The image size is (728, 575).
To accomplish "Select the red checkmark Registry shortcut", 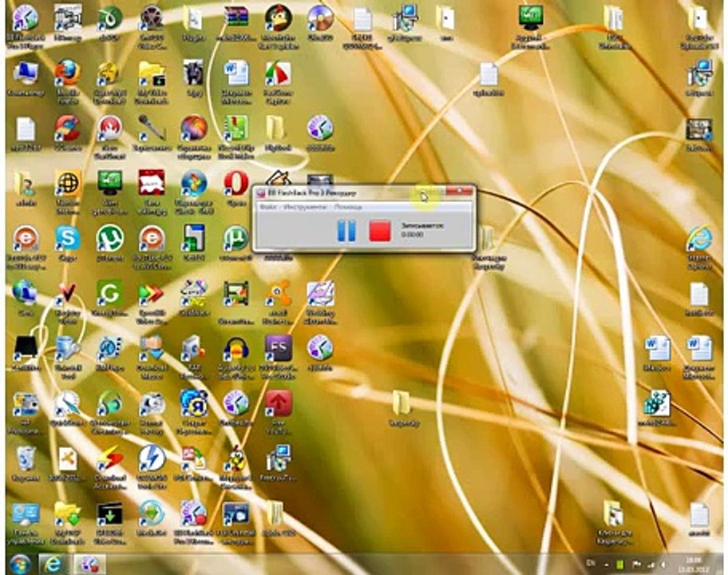I will click(x=68, y=301).
